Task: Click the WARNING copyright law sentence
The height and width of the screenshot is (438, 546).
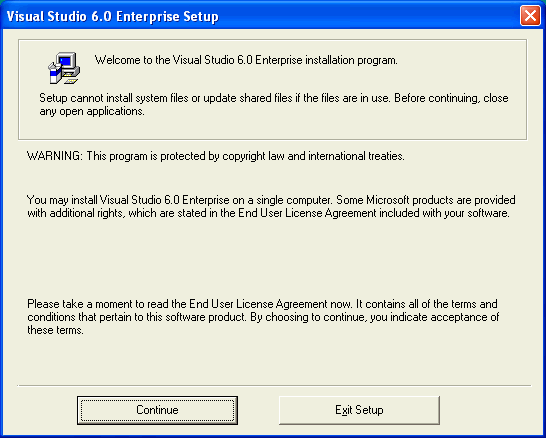Action: tap(216, 156)
